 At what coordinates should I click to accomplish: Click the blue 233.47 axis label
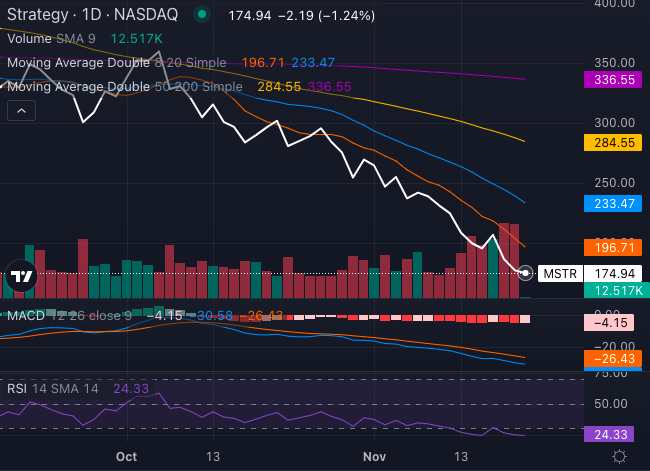click(610, 204)
